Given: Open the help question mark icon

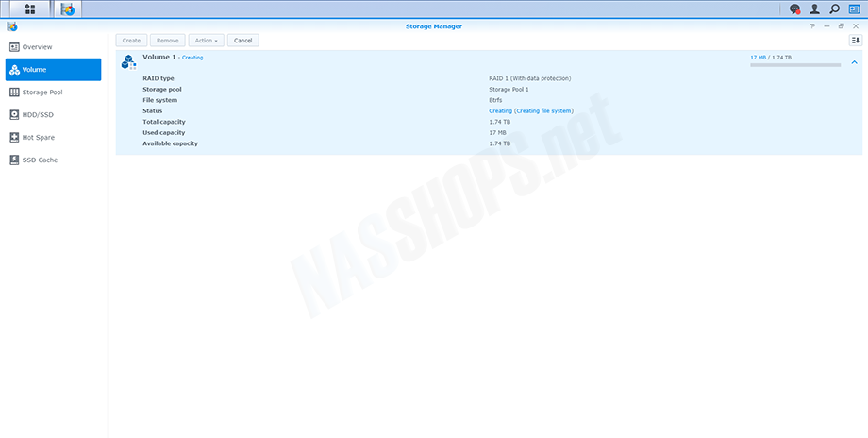Looking at the screenshot, I should pos(812,26).
